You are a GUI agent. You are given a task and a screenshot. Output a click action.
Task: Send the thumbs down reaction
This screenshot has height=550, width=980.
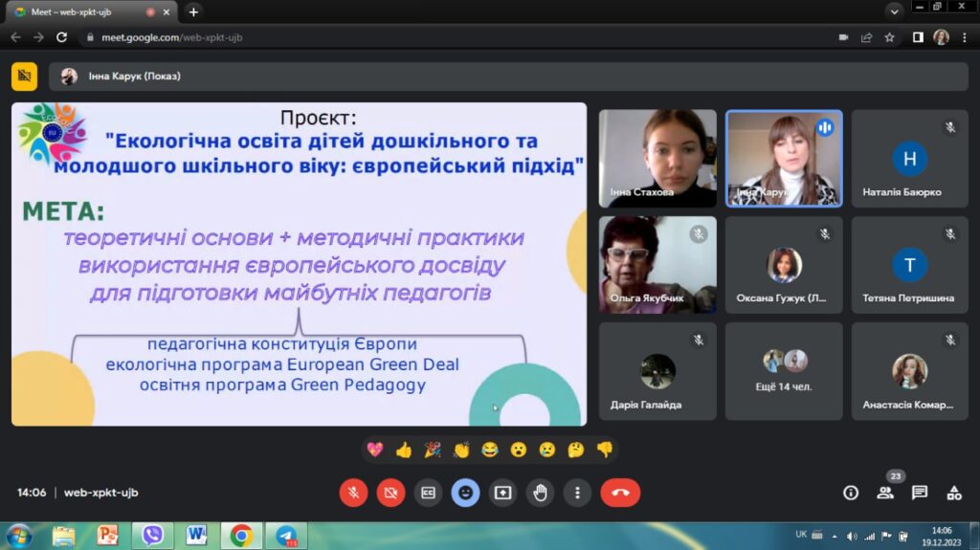pos(604,450)
